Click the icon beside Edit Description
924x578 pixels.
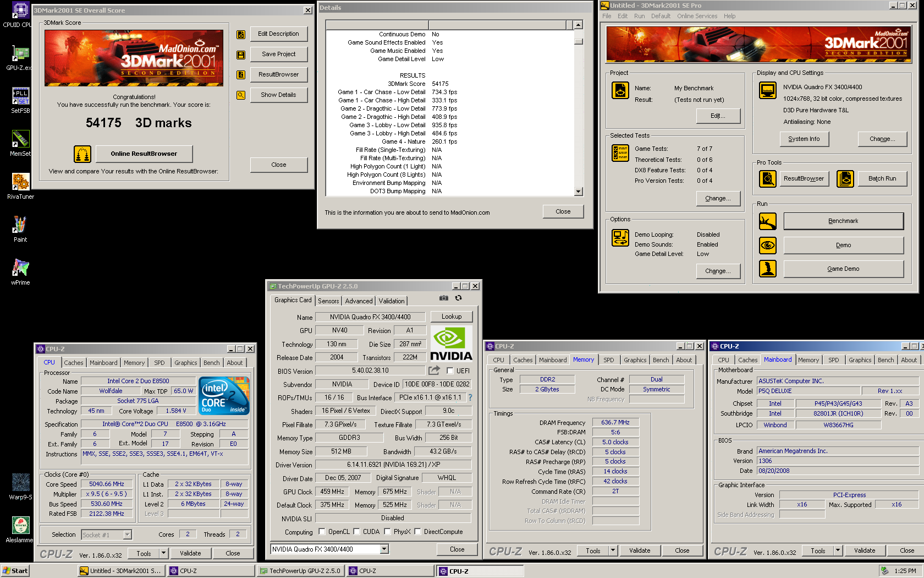click(x=241, y=35)
